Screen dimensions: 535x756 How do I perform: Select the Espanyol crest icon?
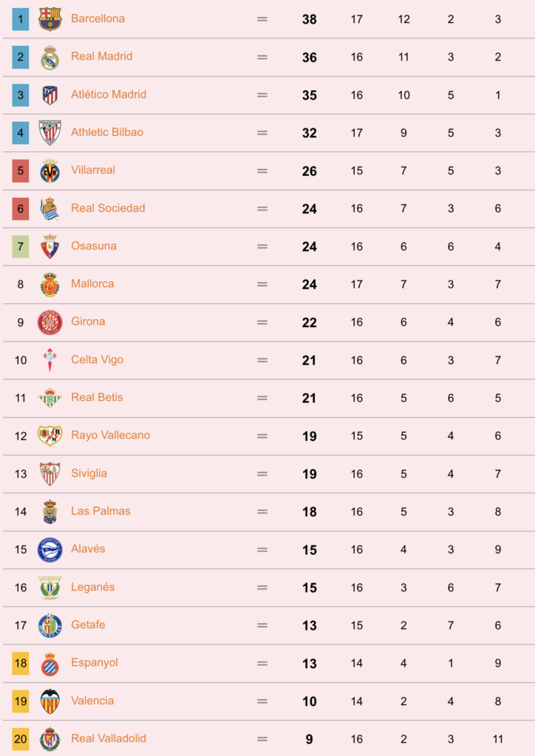[50, 664]
